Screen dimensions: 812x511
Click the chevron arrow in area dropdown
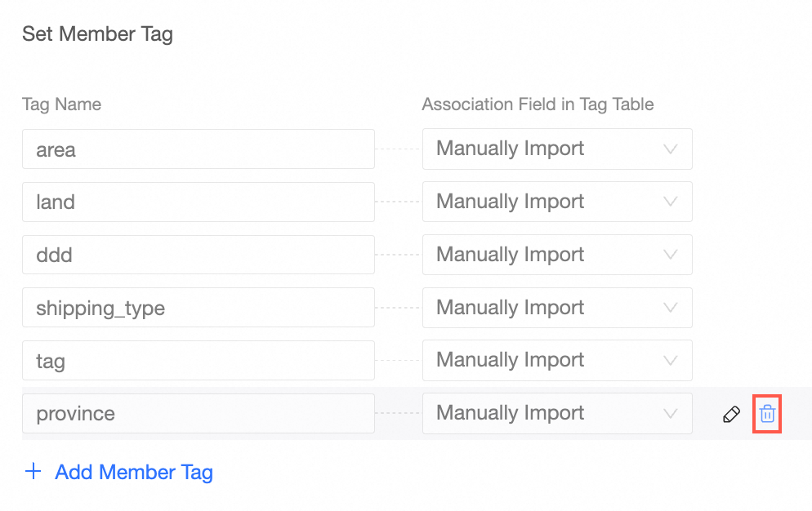pos(671,149)
